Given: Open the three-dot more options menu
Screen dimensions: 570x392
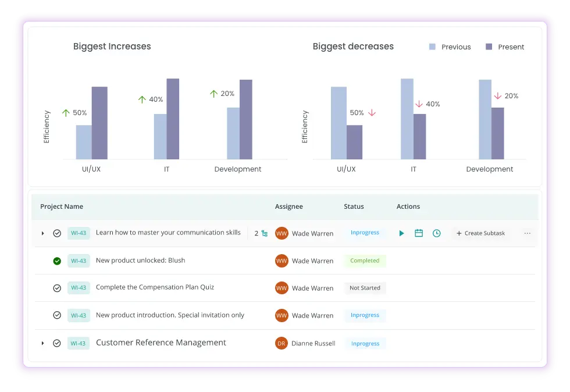Looking at the screenshot, I should [528, 233].
